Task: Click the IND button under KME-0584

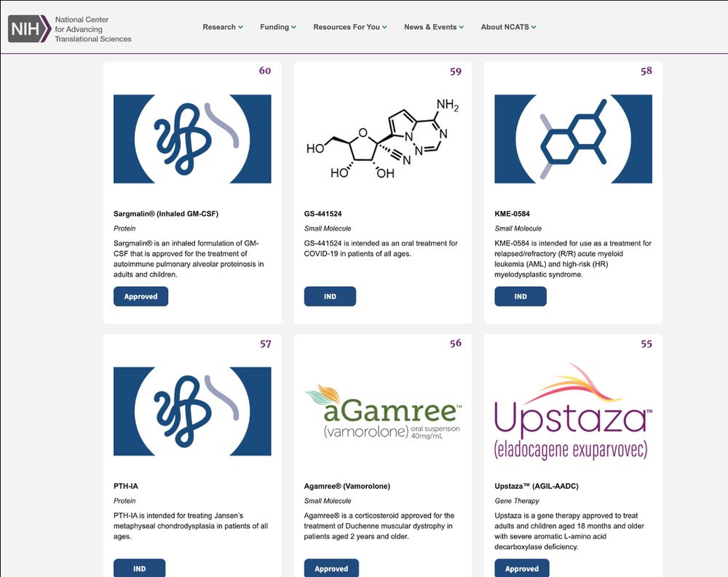Action: [x=521, y=296]
